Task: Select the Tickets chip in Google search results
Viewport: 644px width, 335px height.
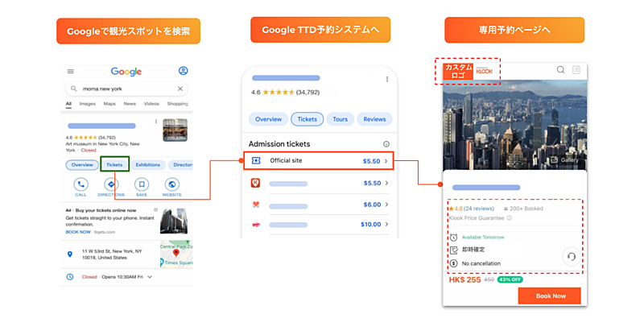Action: (x=114, y=164)
